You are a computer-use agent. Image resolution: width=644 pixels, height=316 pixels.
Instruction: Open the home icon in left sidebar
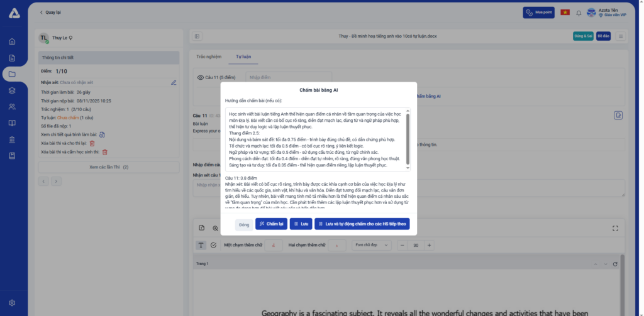click(12, 42)
